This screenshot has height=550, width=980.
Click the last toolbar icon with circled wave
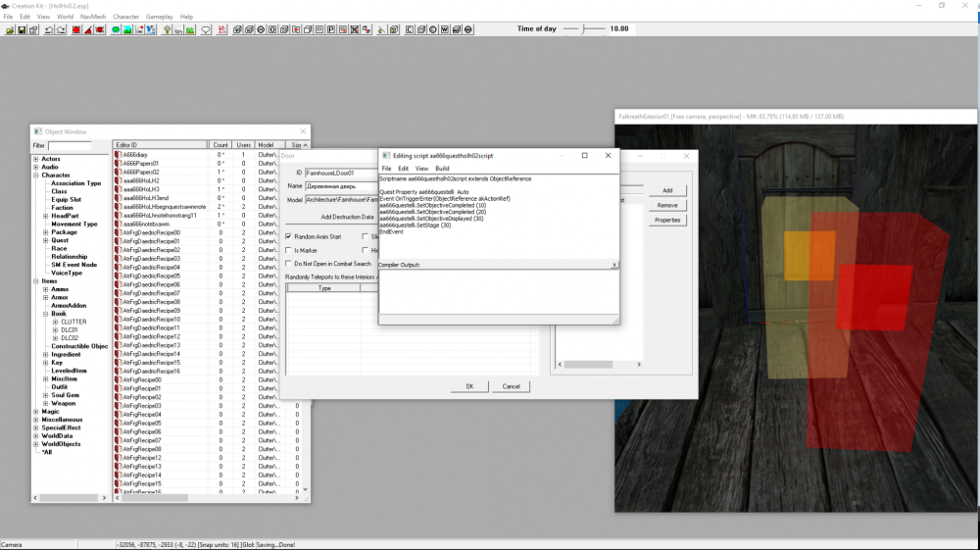468,29
